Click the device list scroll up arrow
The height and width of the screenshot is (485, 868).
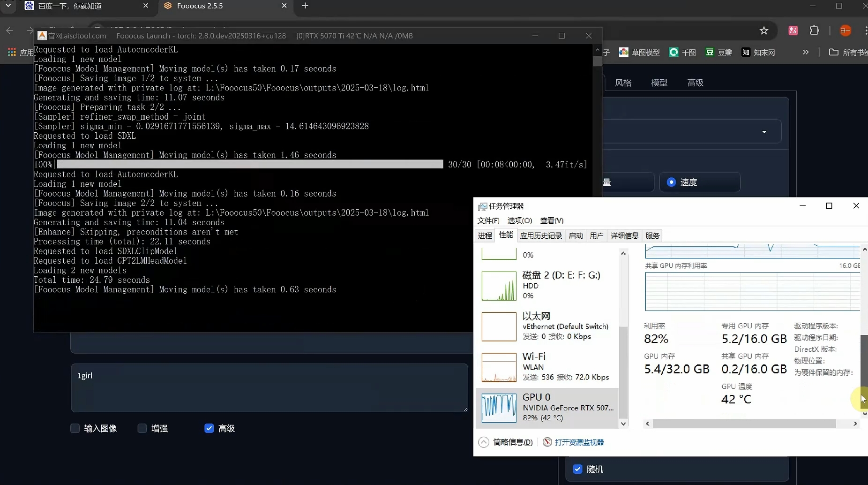[623, 254]
